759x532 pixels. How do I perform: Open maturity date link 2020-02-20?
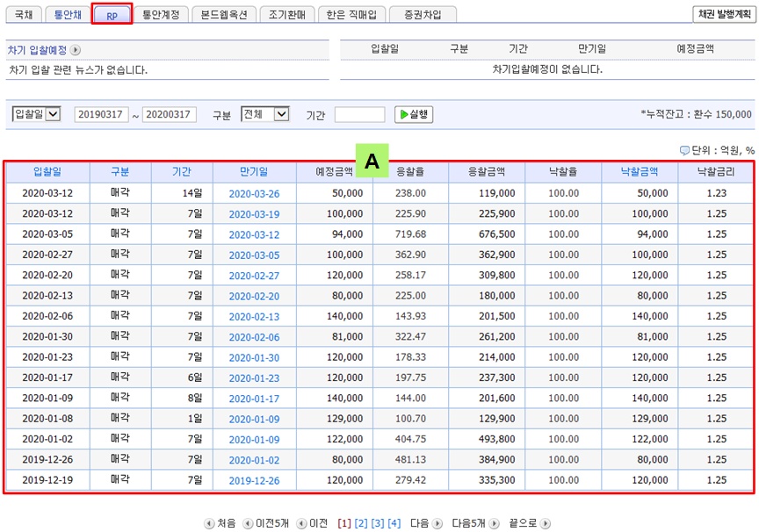[x=254, y=296]
